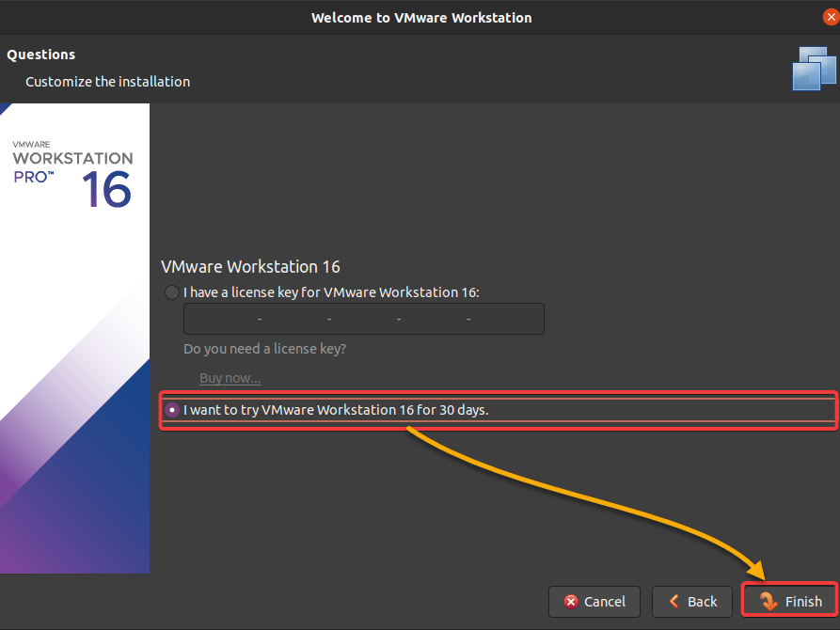Select the 30 days trial radio button
Screen dimensions: 840x630
(171, 410)
